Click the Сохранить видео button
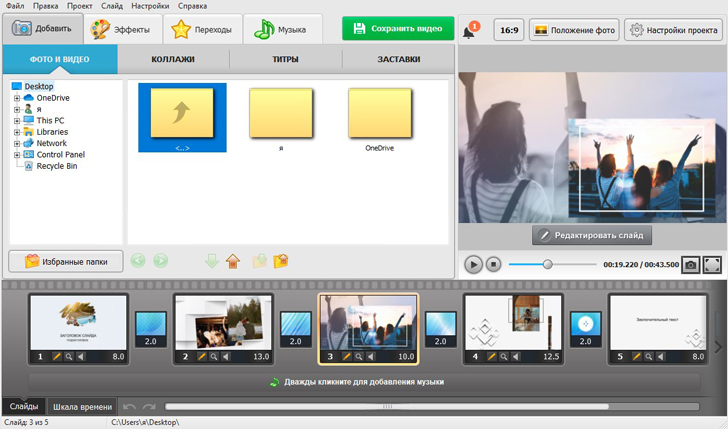The width and height of the screenshot is (728, 429). [x=398, y=29]
